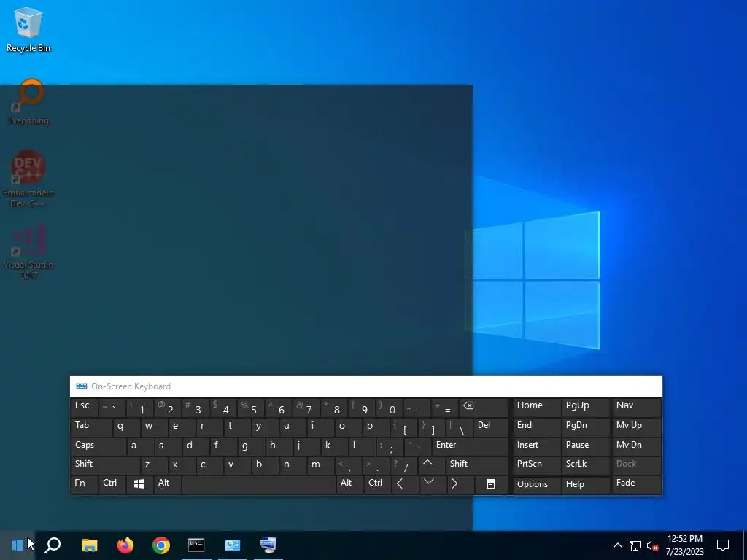The image size is (747, 560).
Task: Tap the Home key
Action: click(536, 407)
